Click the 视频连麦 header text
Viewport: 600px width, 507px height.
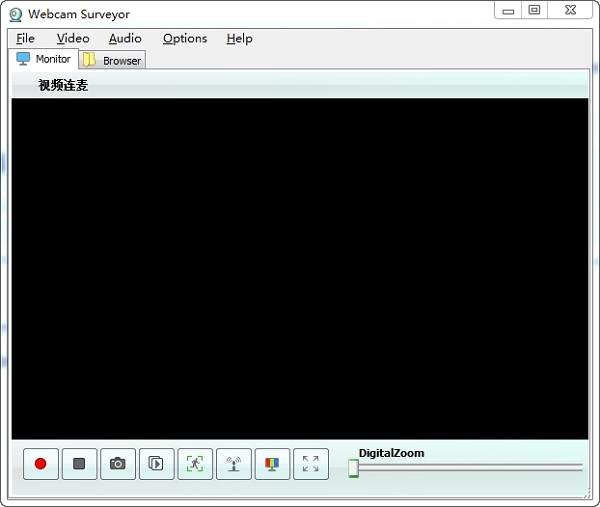[x=63, y=85]
